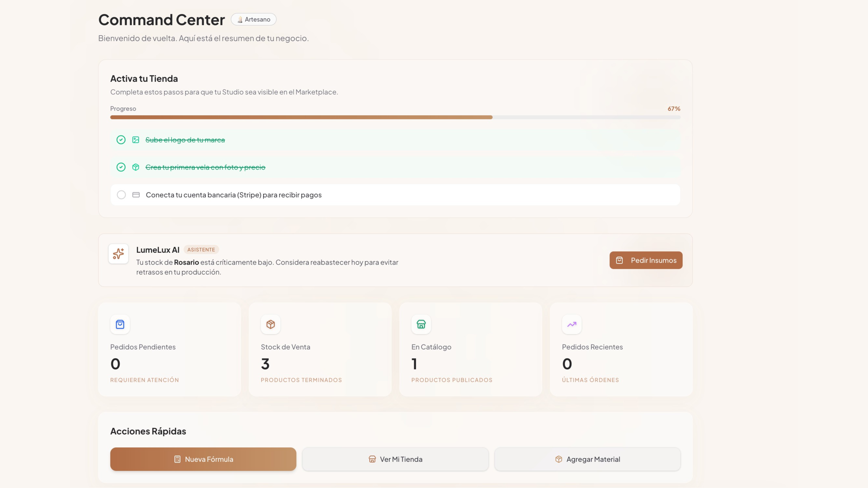Click the Pedidos Pendientes shopping bag icon
Image resolution: width=868 pixels, height=488 pixels.
[x=120, y=324]
